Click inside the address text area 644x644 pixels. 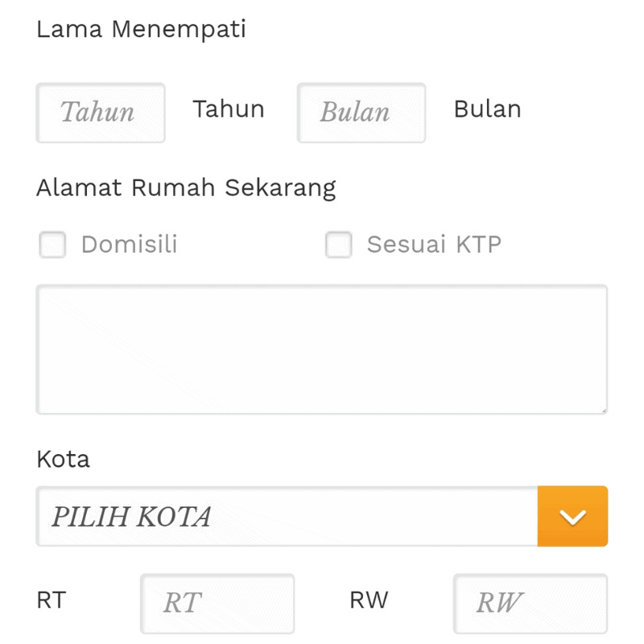coord(322,348)
